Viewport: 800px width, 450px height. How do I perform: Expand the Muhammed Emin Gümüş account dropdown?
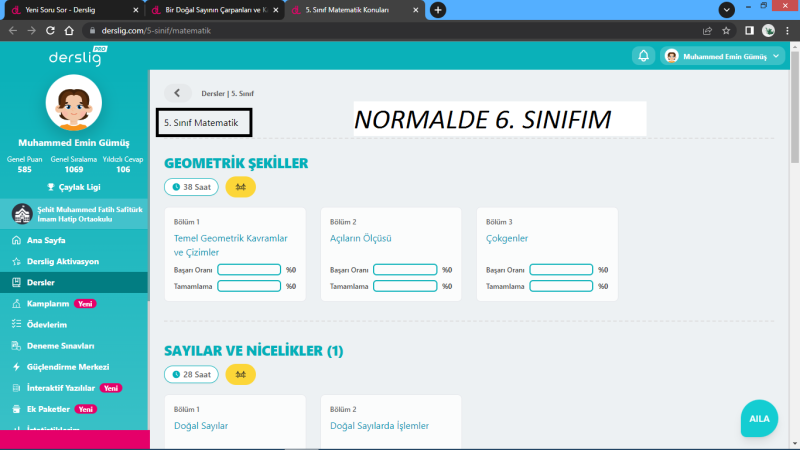pyautogui.click(x=722, y=56)
